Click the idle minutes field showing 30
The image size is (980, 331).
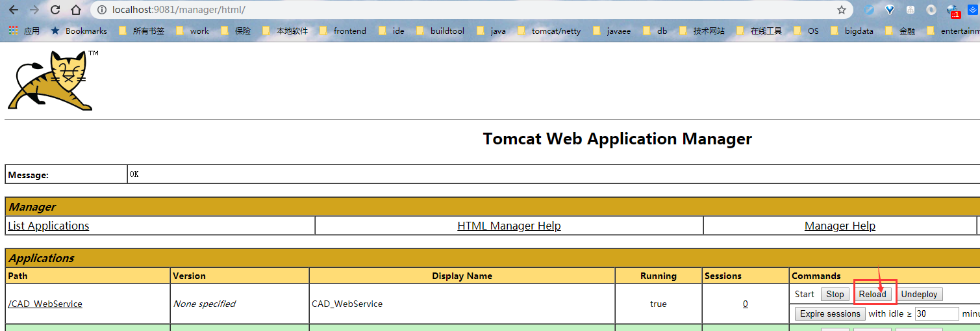pos(936,314)
